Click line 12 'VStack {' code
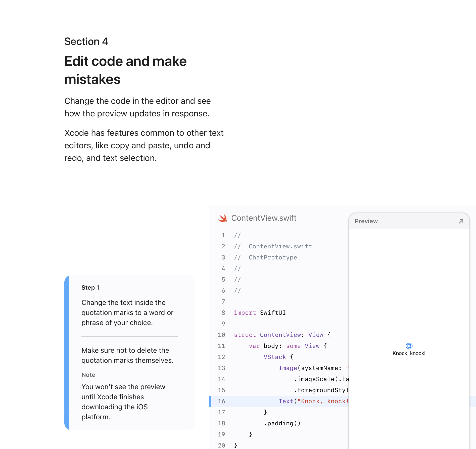 [278, 357]
